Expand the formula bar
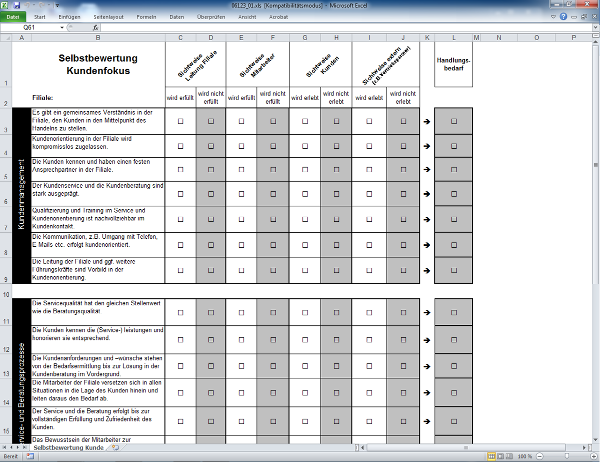The image size is (600, 462). click(593, 29)
